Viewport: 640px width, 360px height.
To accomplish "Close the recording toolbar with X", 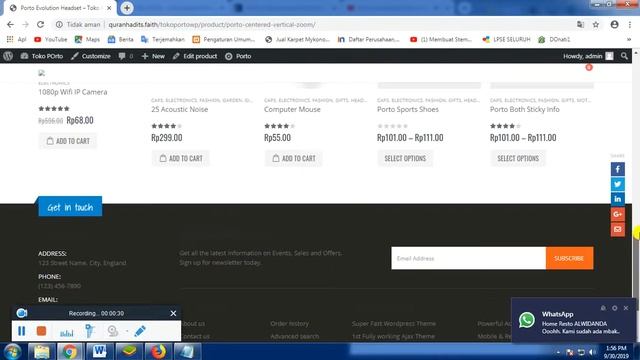I will tap(173, 313).
